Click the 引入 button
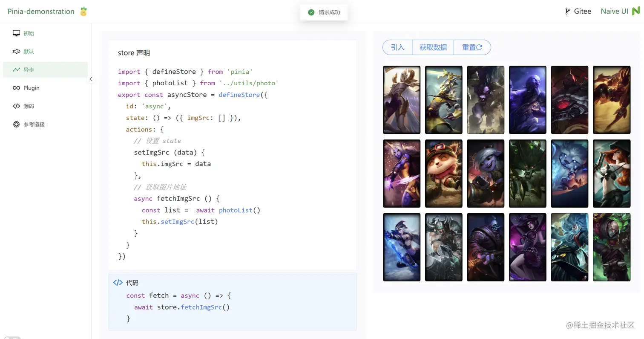Viewport: 644px width, 339px height. coord(398,47)
